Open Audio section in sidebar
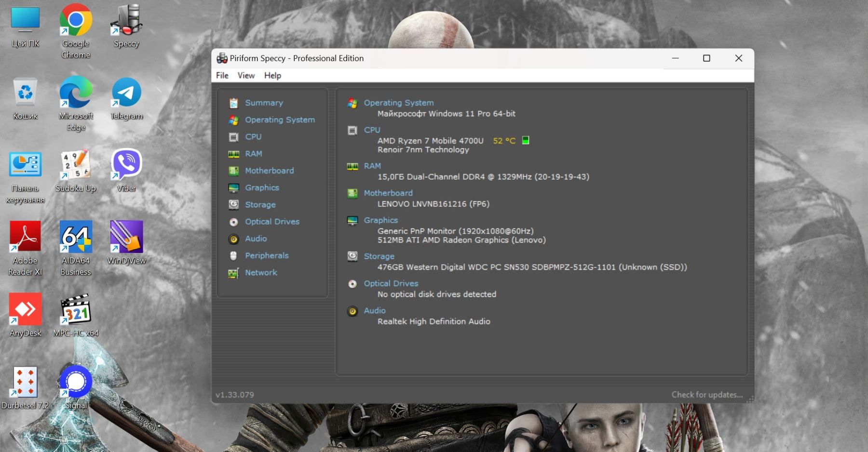868x452 pixels. [x=256, y=239]
